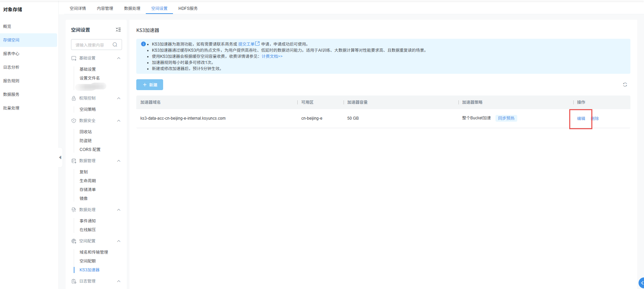Focus the settings search input field
644x289 pixels.
tap(92, 45)
